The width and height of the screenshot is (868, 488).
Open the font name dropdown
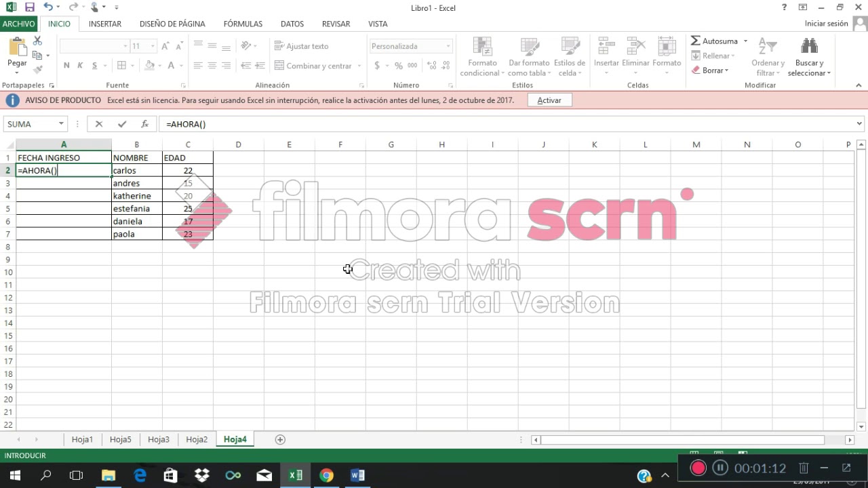pos(125,46)
